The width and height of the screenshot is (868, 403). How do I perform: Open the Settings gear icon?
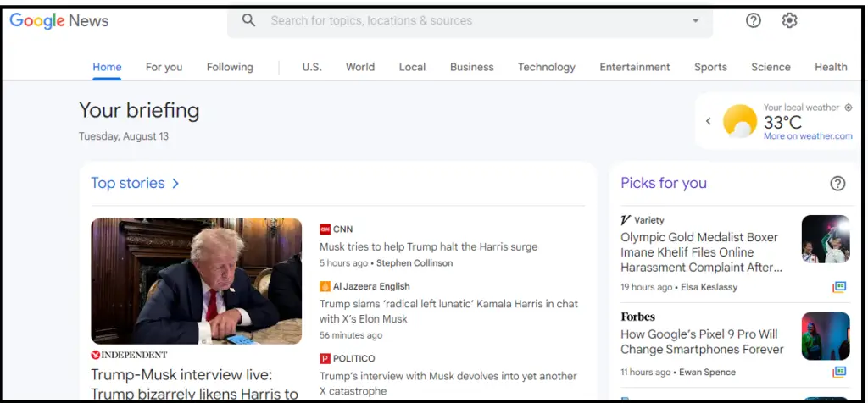(x=789, y=20)
